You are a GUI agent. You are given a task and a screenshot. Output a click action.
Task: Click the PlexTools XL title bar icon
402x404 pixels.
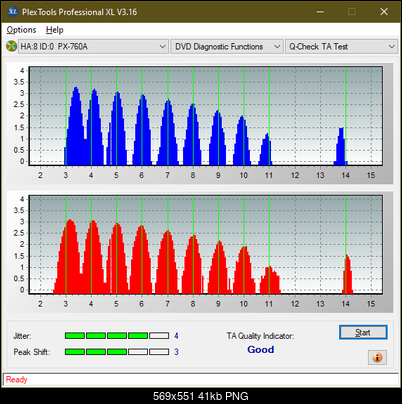(x=13, y=12)
